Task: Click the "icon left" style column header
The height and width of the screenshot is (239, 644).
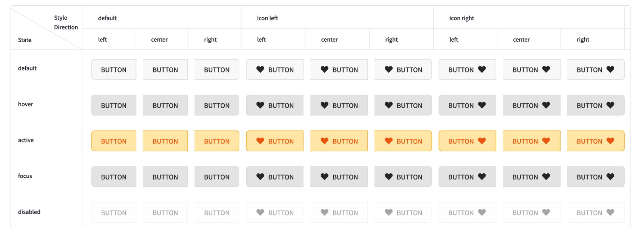Action: coord(267,18)
